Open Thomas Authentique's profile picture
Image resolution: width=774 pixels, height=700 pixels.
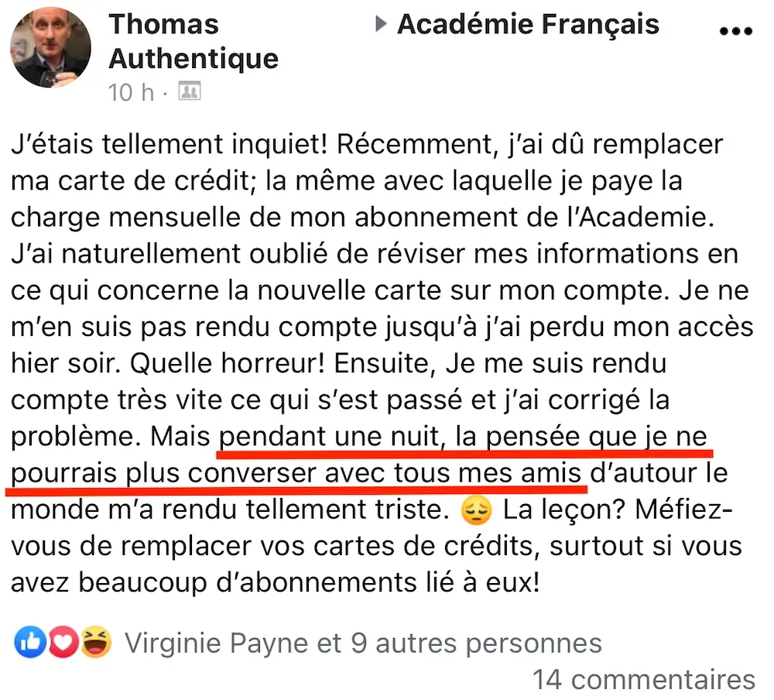(50, 48)
